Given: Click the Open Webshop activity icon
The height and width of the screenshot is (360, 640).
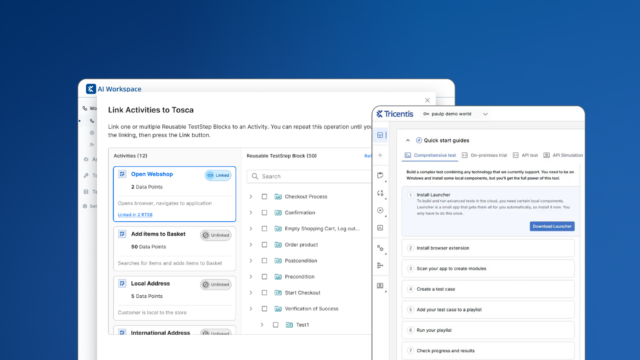Looking at the screenshot, I should tap(122, 174).
